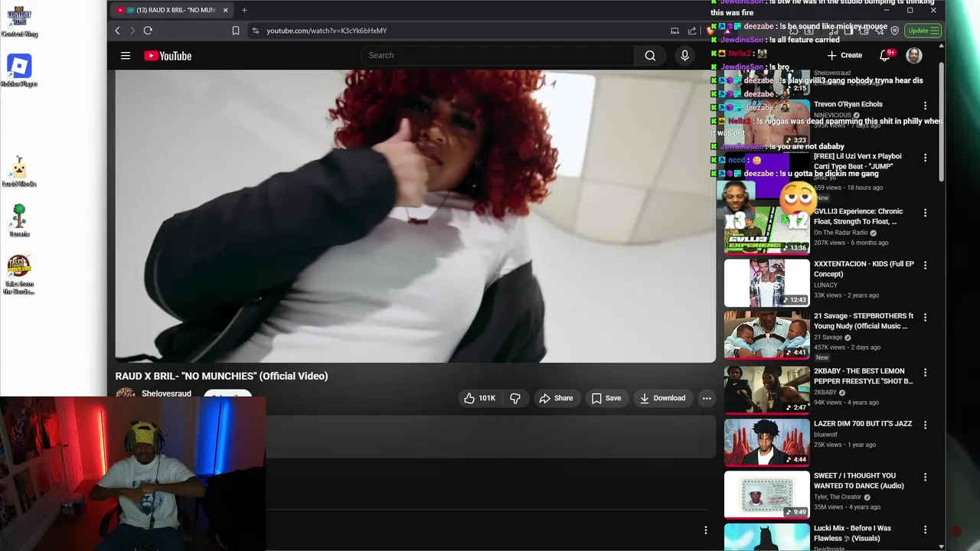
Task: Open the Trevon O'Ryan Echols thumbnail
Action: point(766,122)
